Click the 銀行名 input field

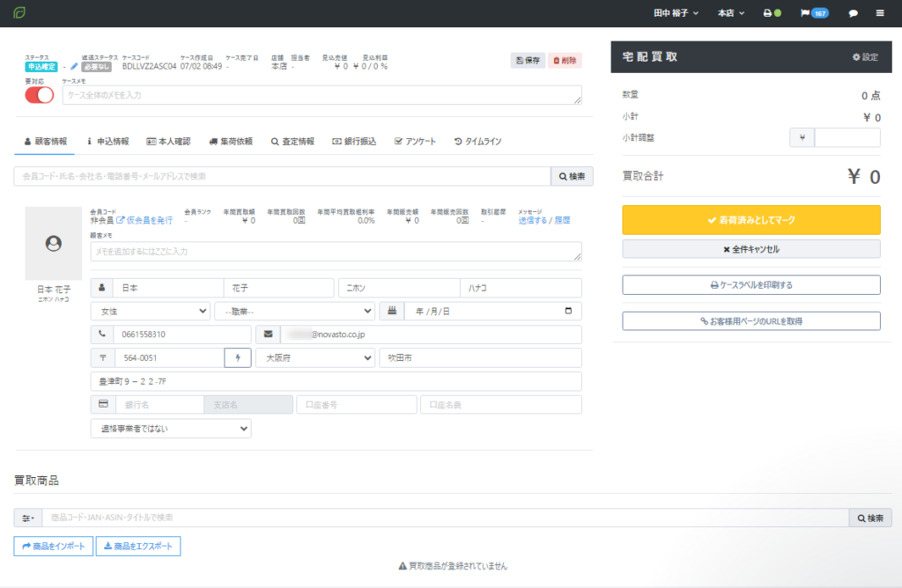[160, 404]
